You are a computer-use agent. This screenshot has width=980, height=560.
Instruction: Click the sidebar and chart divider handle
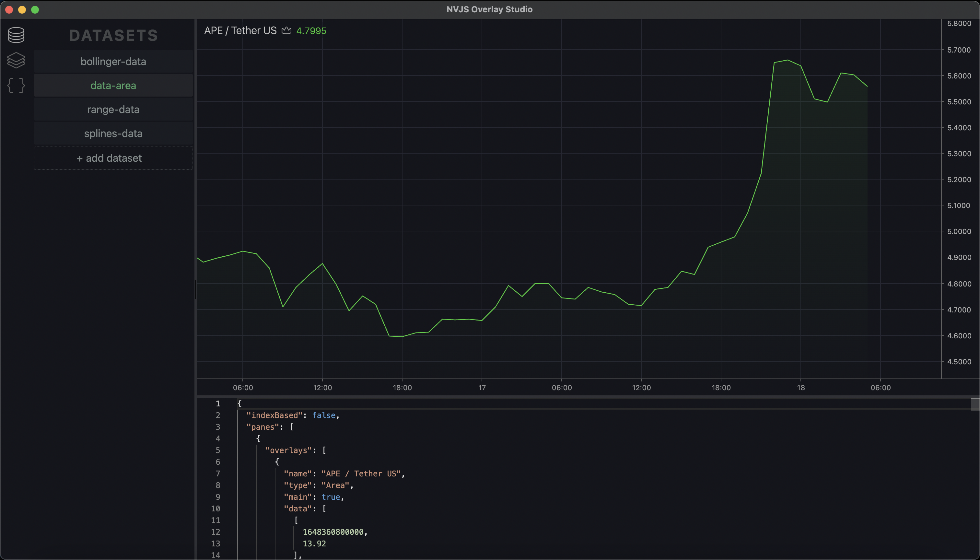pos(196,289)
